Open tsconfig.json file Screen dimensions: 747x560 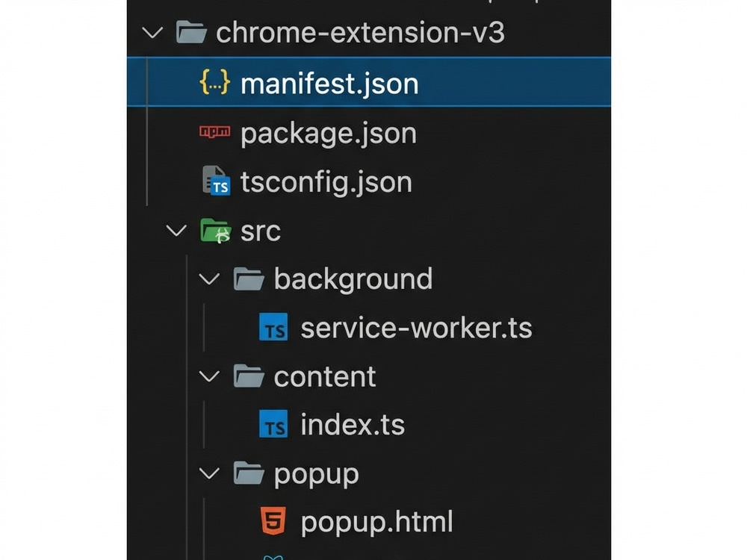pyautogui.click(x=326, y=182)
